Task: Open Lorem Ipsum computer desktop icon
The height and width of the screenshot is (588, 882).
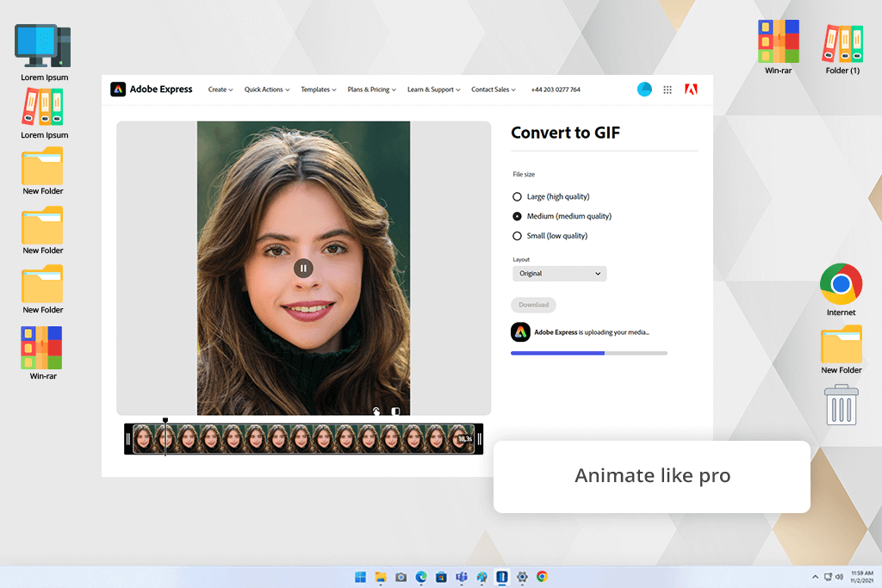Action: pos(44,53)
